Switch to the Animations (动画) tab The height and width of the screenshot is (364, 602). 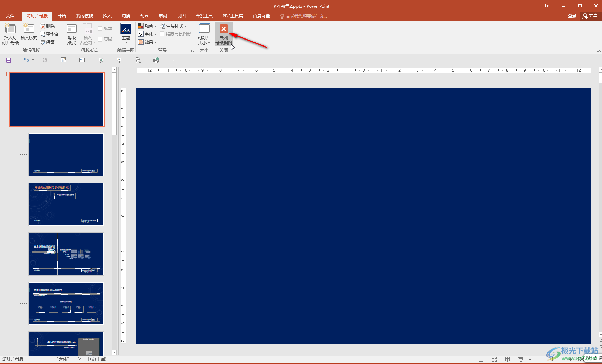click(x=144, y=16)
